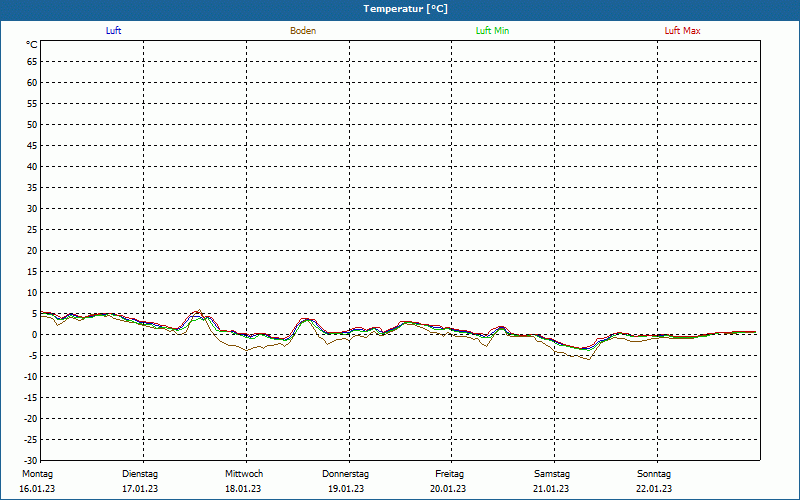Click the 16.01.23 date label
This screenshot has width=800, height=500.
(37, 489)
